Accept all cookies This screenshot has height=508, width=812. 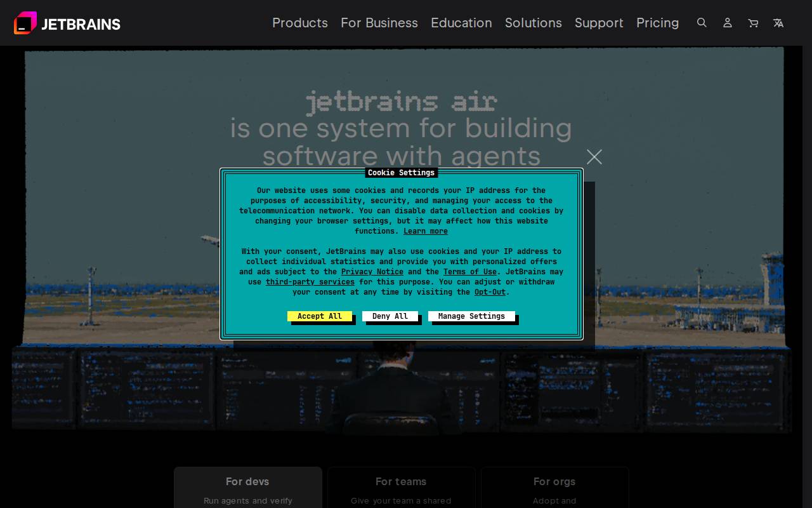coord(320,316)
